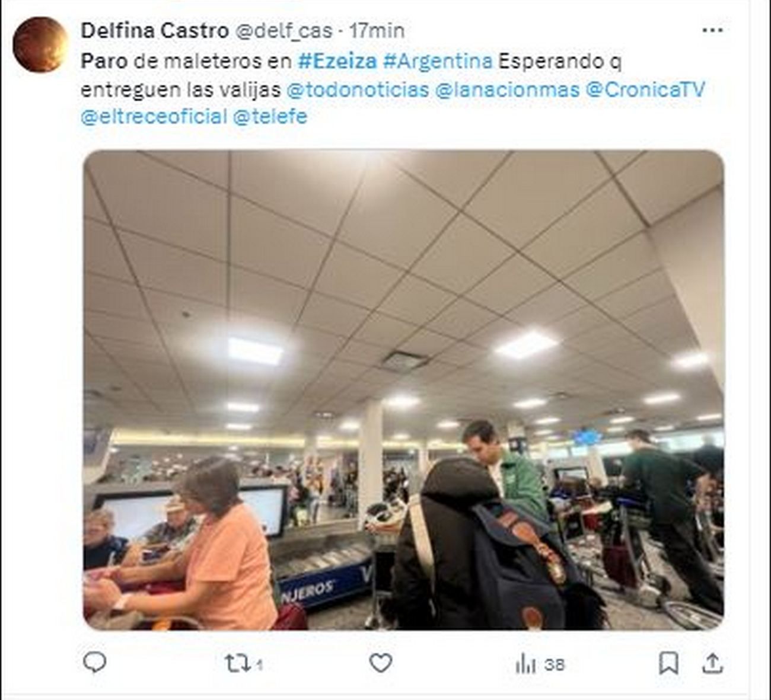Open the three-dot more options menu

click(x=712, y=30)
